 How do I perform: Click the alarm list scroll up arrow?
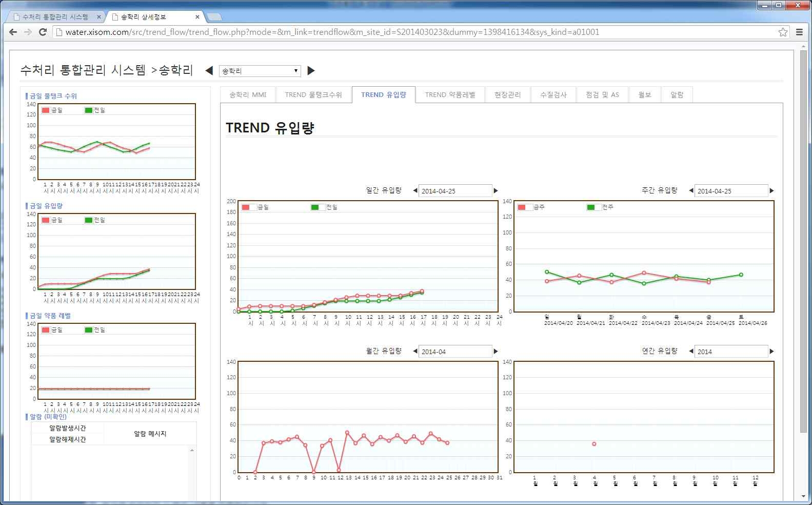coord(192,450)
